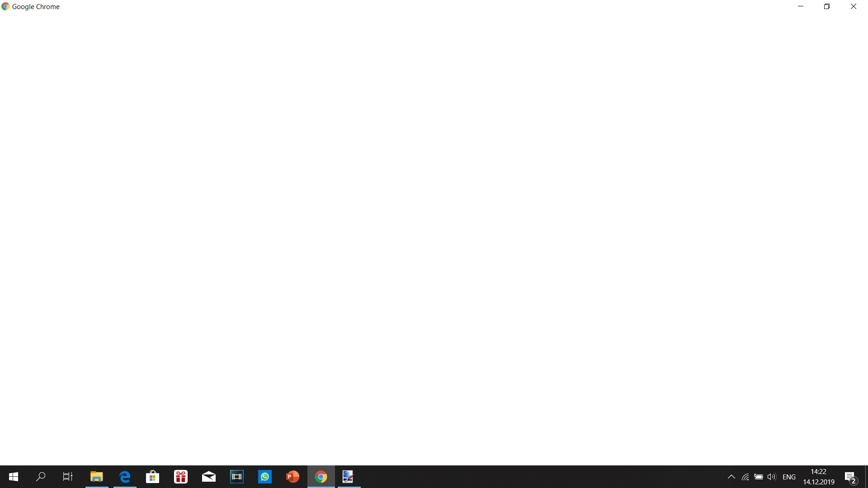Open Windows Search bar
The image size is (868, 488).
tap(41, 477)
